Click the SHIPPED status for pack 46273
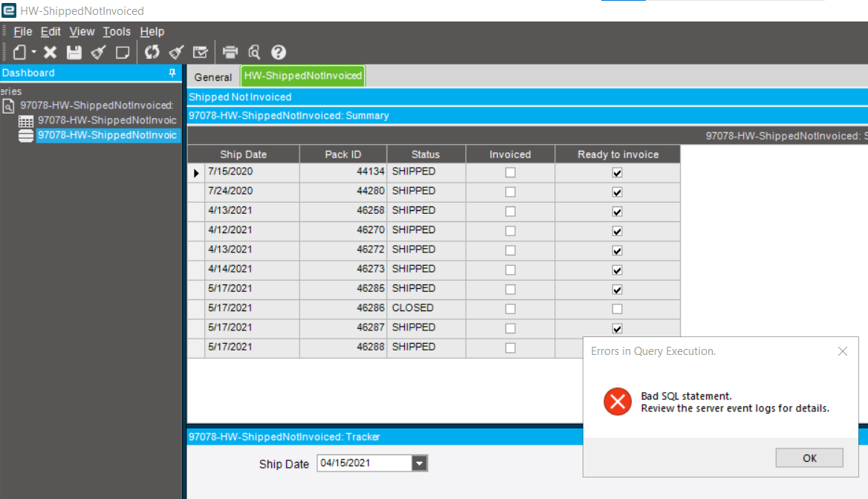 tap(426, 269)
